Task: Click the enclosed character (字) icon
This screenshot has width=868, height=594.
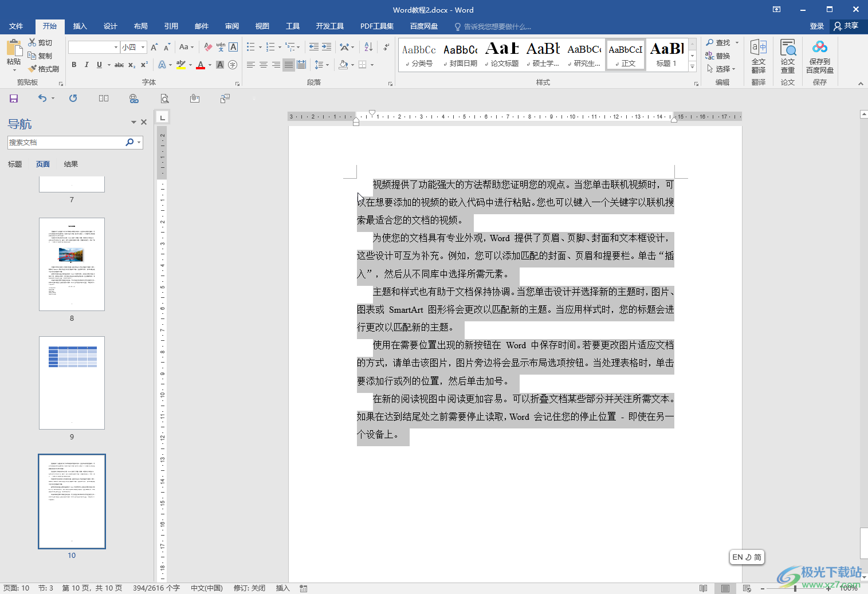Action: click(233, 65)
